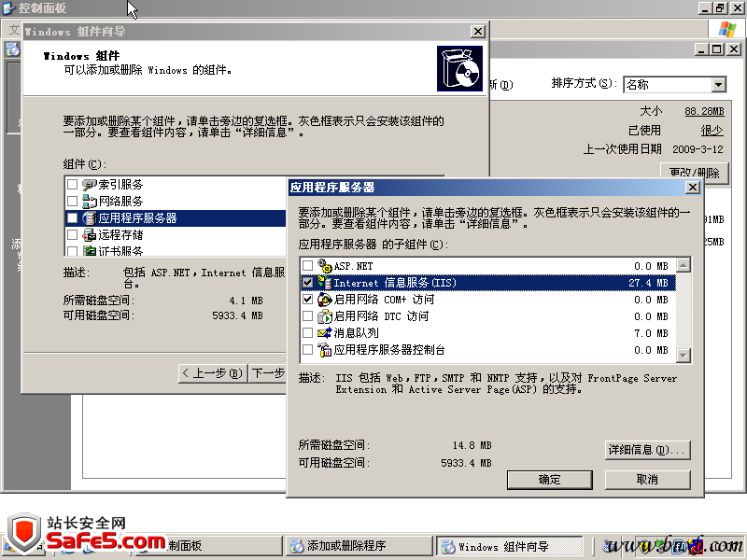Check the 网络服务 checkbox in the wizard
747x560 pixels.
click(x=73, y=202)
